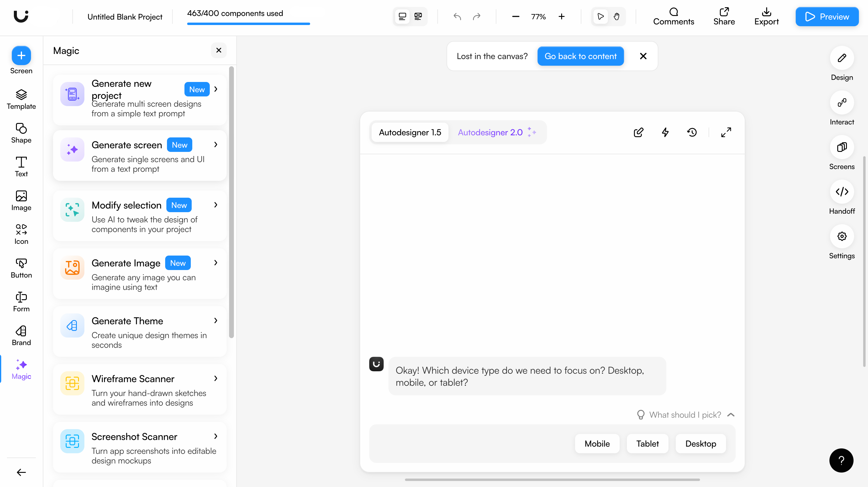Click the lightning bolt quick action icon
The height and width of the screenshot is (487, 868).
click(665, 132)
